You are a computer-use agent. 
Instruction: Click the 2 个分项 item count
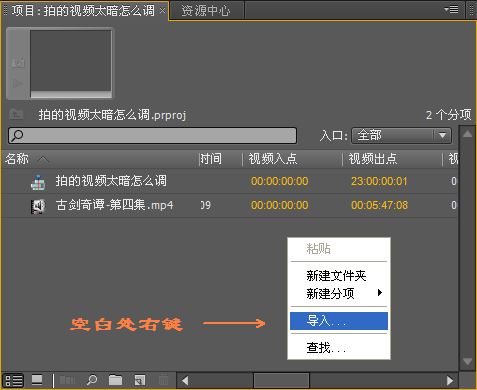(448, 115)
